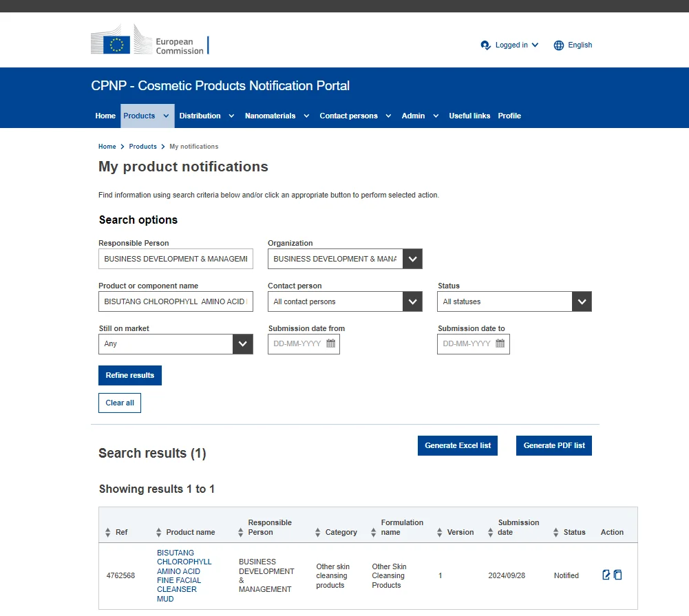Click the European Commission logo
This screenshot has height=616, width=689.
pyautogui.click(x=149, y=45)
